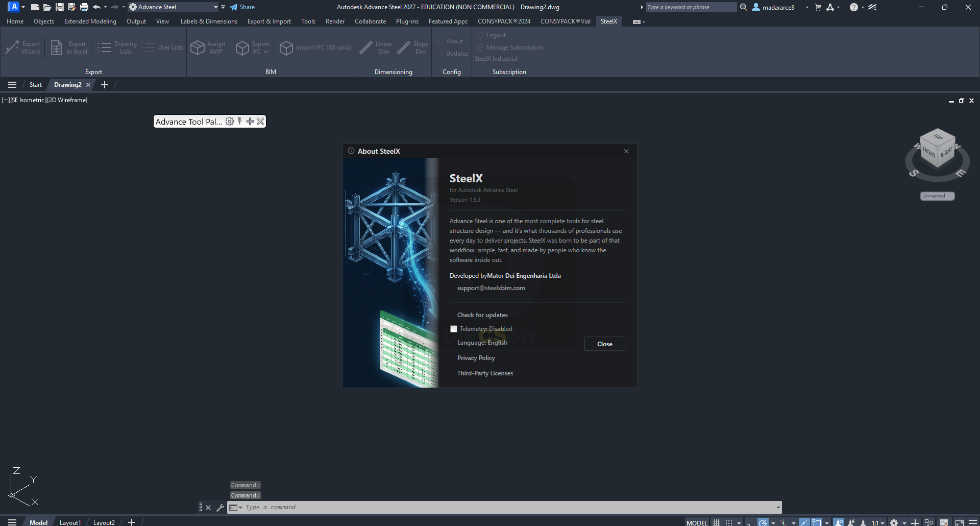Open Third-Party Licenses link
This screenshot has height=526, width=980.
point(485,373)
